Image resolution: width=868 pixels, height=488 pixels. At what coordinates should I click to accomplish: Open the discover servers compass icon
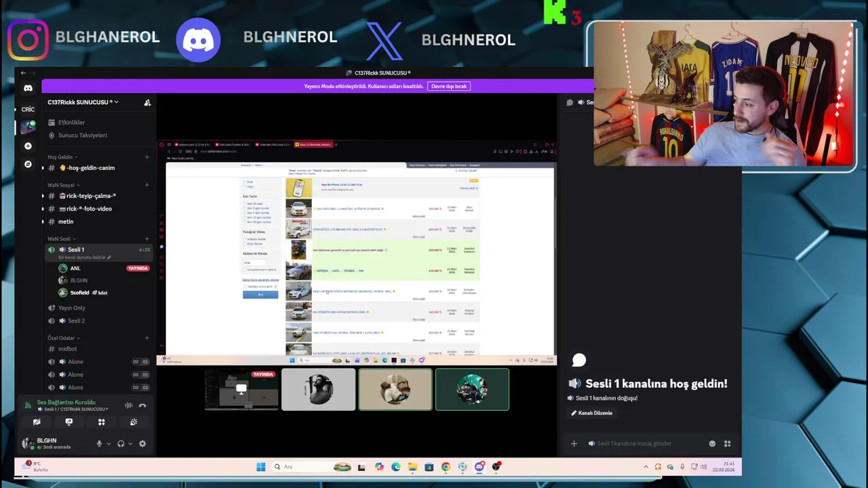point(28,164)
